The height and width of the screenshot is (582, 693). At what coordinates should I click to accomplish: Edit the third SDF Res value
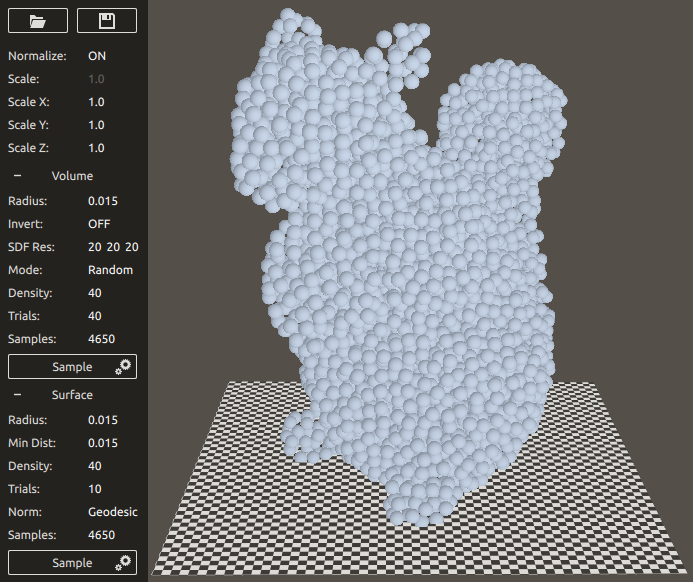click(132, 247)
